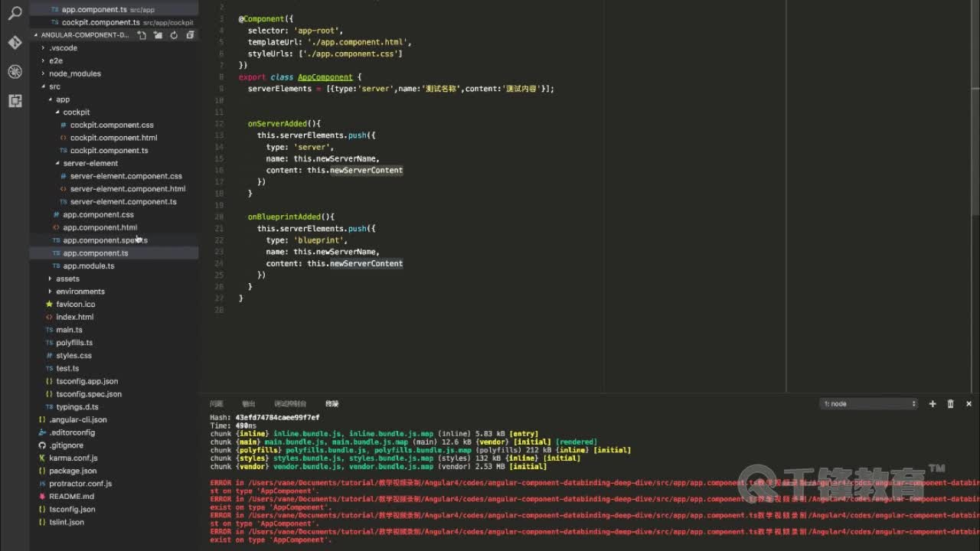Open polyfills.ts file

click(x=74, y=343)
